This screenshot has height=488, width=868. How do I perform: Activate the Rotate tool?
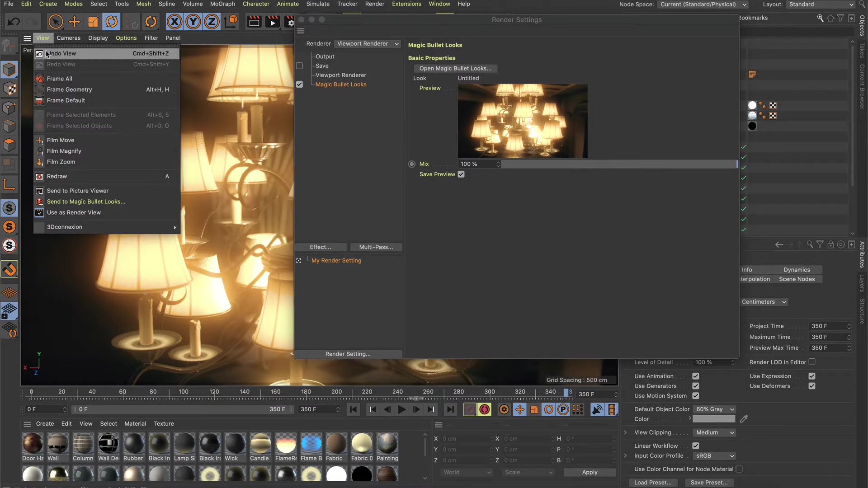click(112, 21)
